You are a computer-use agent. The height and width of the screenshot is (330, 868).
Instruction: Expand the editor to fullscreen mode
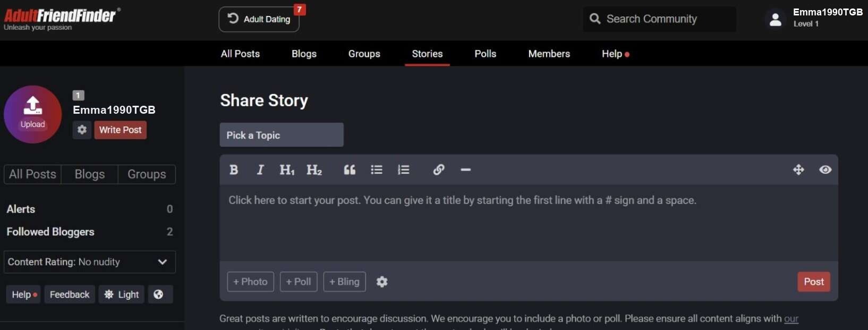[x=798, y=170]
